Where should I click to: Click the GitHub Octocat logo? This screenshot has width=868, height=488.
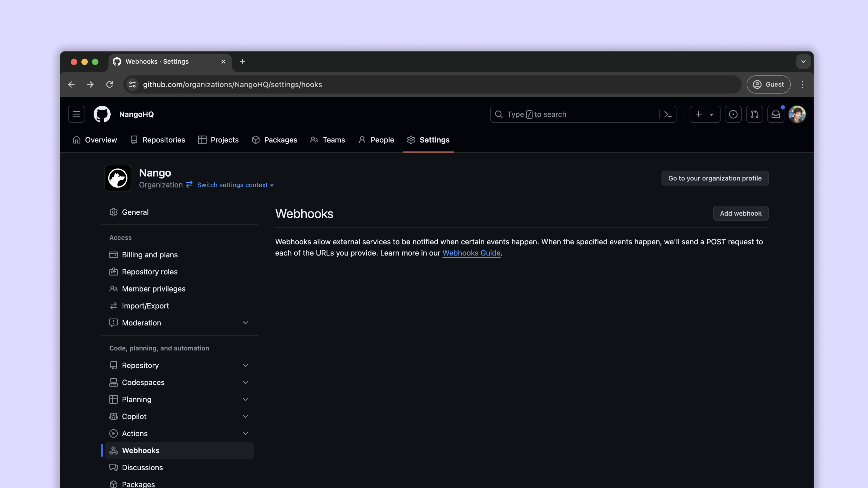[102, 114]
